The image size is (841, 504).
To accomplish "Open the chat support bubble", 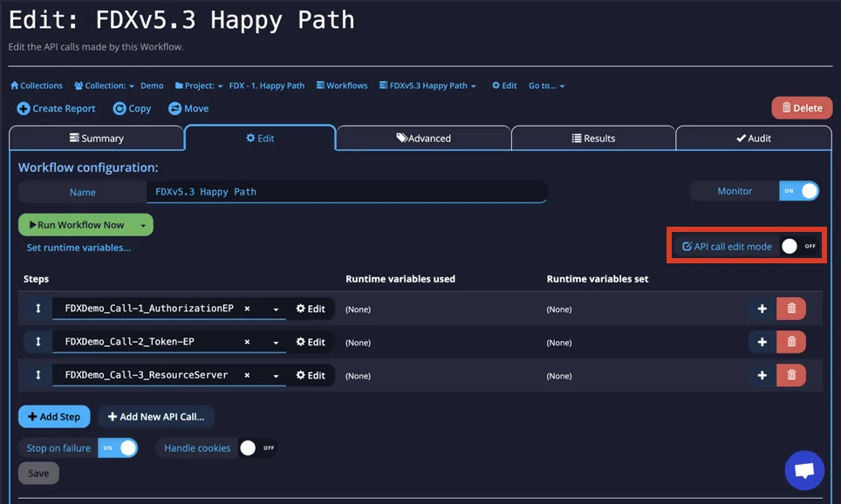I will (804, 470).
